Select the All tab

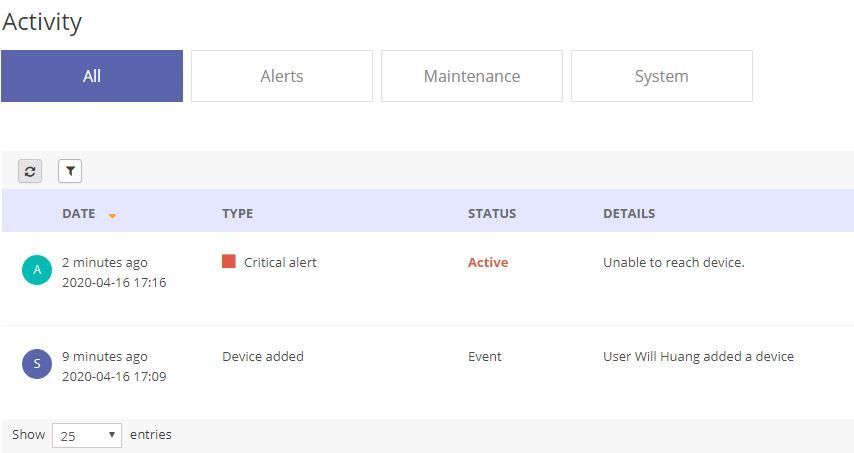click(x=92, y=76)
